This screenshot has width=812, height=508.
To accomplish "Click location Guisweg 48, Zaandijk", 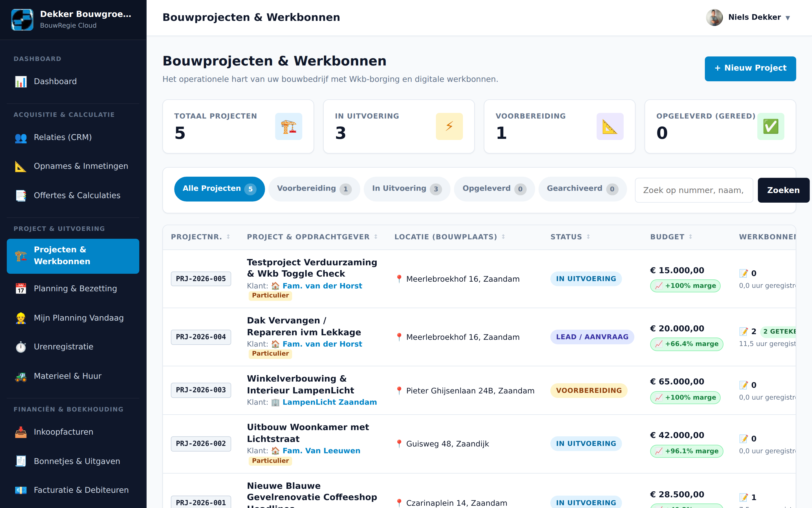I will pos(447,444).
